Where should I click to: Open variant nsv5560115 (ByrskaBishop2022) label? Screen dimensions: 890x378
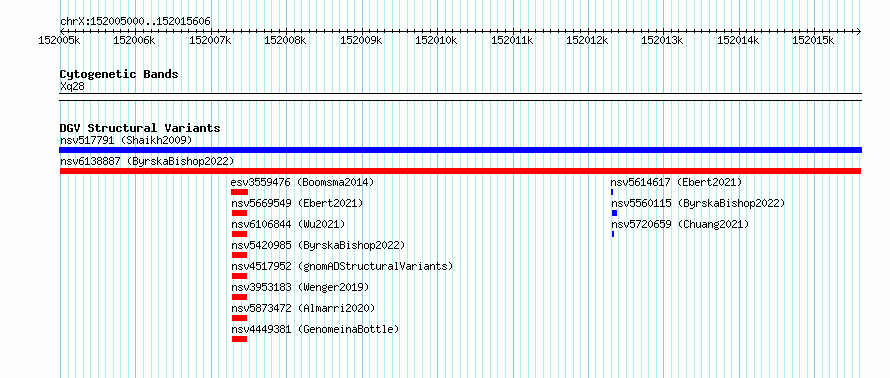[x=698, y=203]
